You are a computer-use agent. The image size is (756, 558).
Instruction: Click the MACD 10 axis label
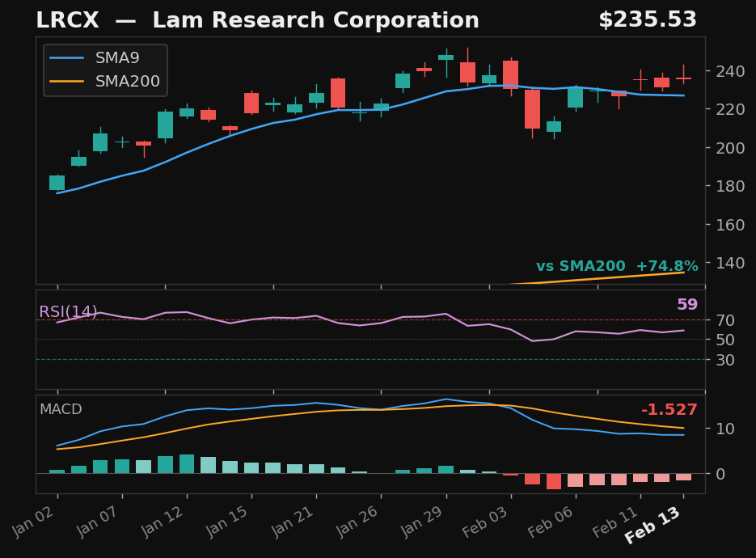point(725,429)
